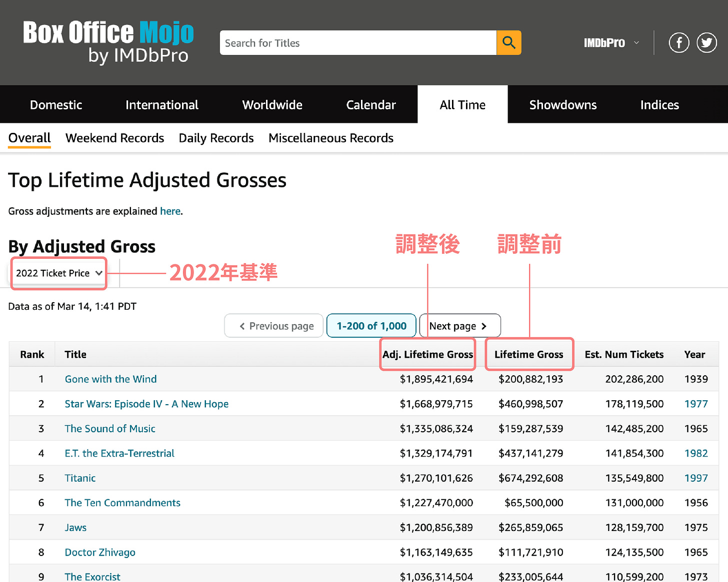Click the Search for Titles field
The height and width of the screenshot is (582, 728).
358,43
